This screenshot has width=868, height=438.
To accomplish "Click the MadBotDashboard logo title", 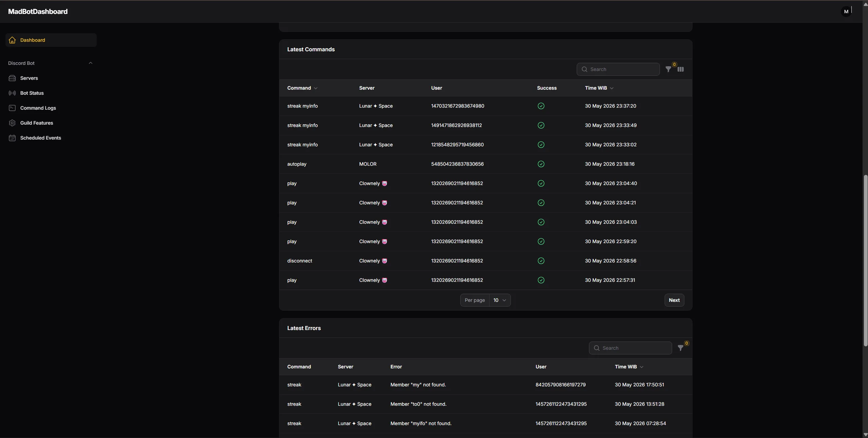I will [38, 12].
